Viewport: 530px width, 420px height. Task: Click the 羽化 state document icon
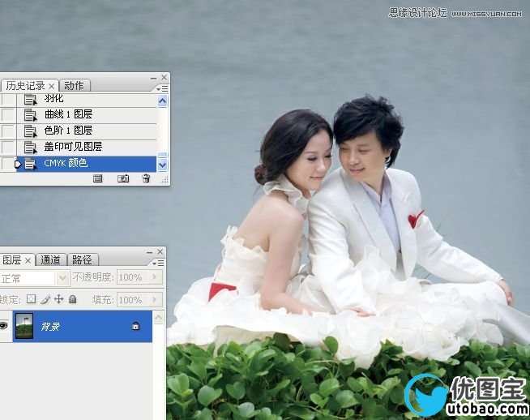(31, 100)
